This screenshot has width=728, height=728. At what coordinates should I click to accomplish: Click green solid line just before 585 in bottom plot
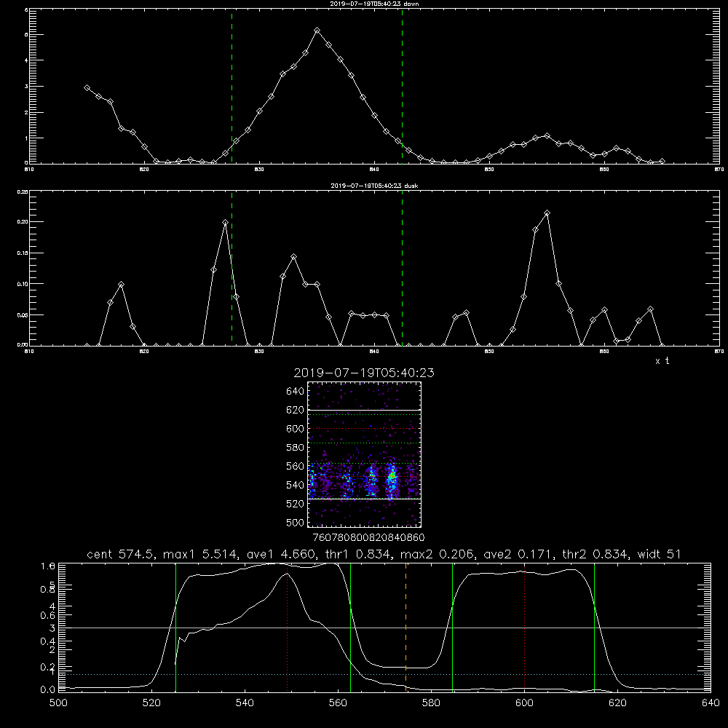[x=452, y=627]
